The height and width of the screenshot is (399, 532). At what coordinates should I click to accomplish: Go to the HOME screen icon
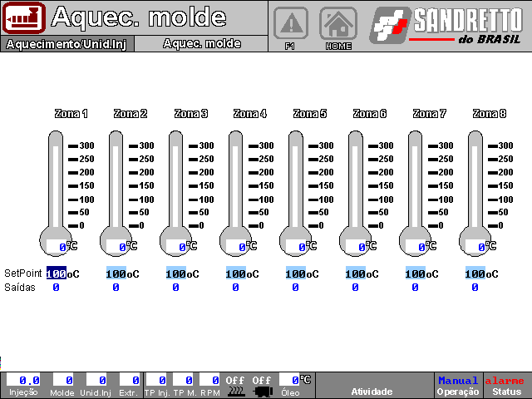coord(337,22)
